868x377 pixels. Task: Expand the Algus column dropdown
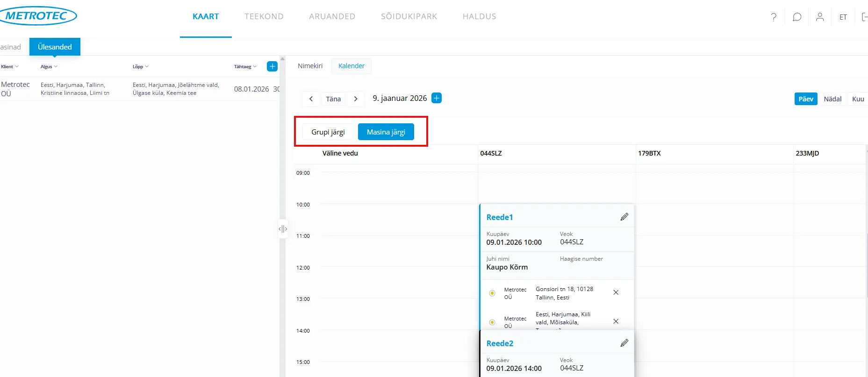click(x=49, y=67)
